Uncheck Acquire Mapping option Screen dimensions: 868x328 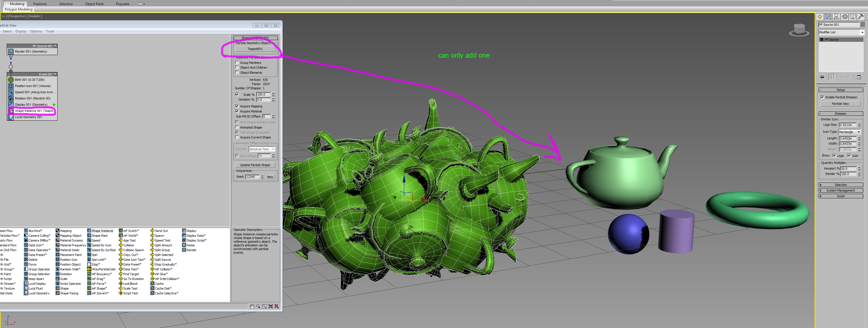(x=237, y=106)
